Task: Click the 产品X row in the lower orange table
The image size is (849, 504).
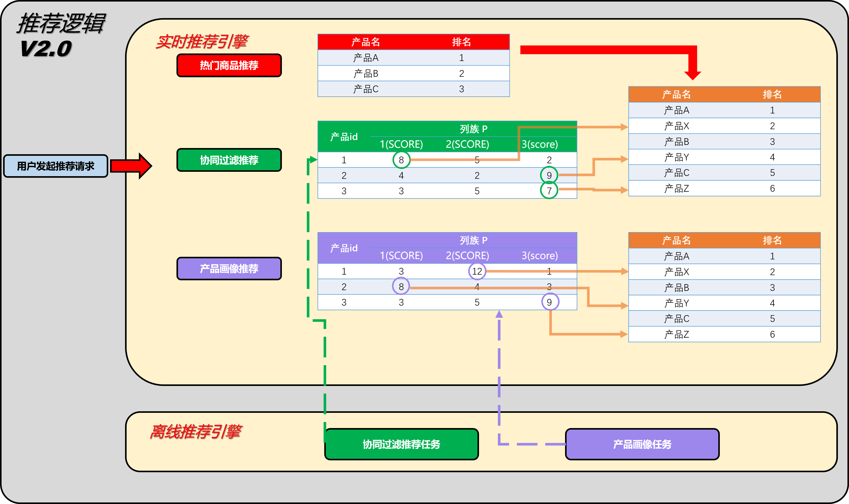Action: pos(676,272)
